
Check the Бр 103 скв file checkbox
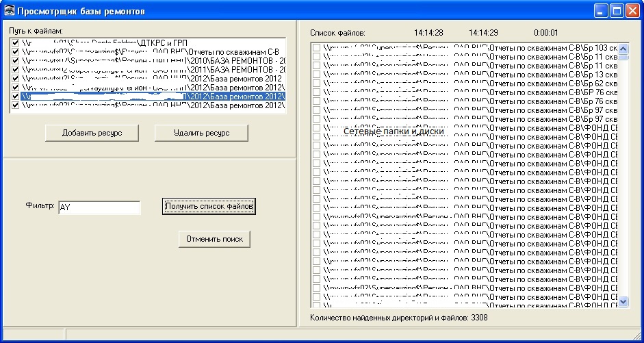[316, 48]
